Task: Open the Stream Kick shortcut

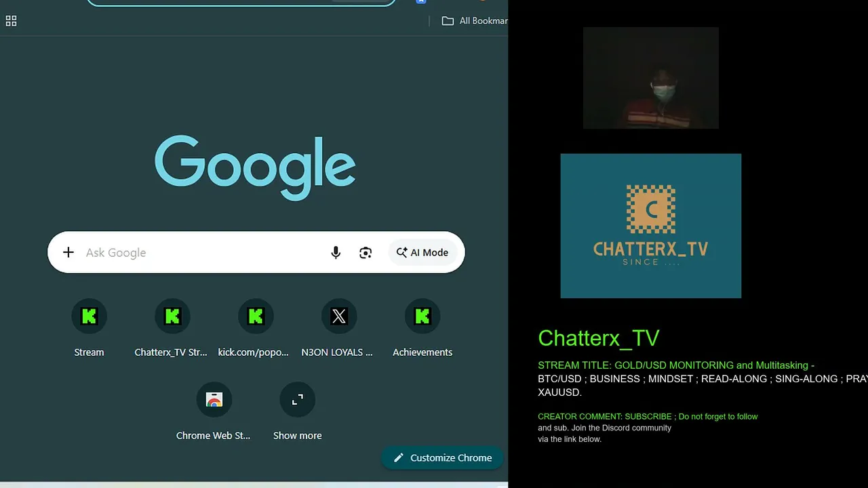Action: 89,329
